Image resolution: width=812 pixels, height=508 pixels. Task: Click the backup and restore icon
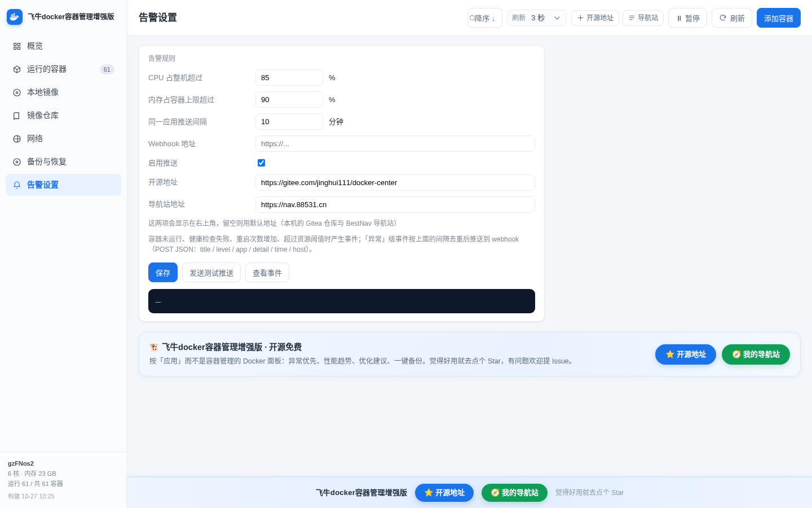click(x=17, y=162)
